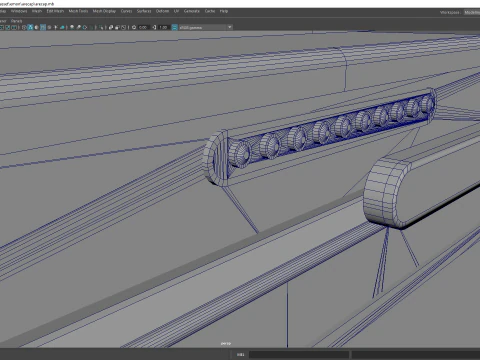Toggle viewport shadows icon

62,27
